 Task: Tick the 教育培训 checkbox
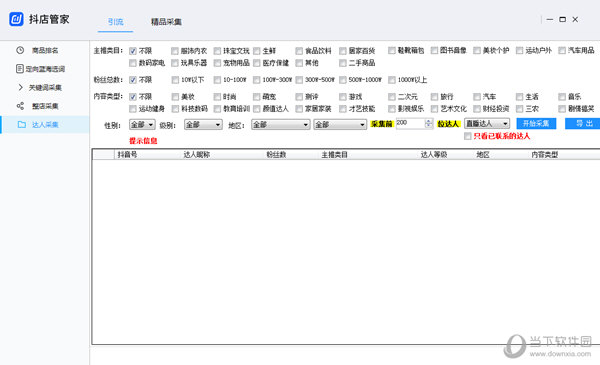click(x=217, y=109)
